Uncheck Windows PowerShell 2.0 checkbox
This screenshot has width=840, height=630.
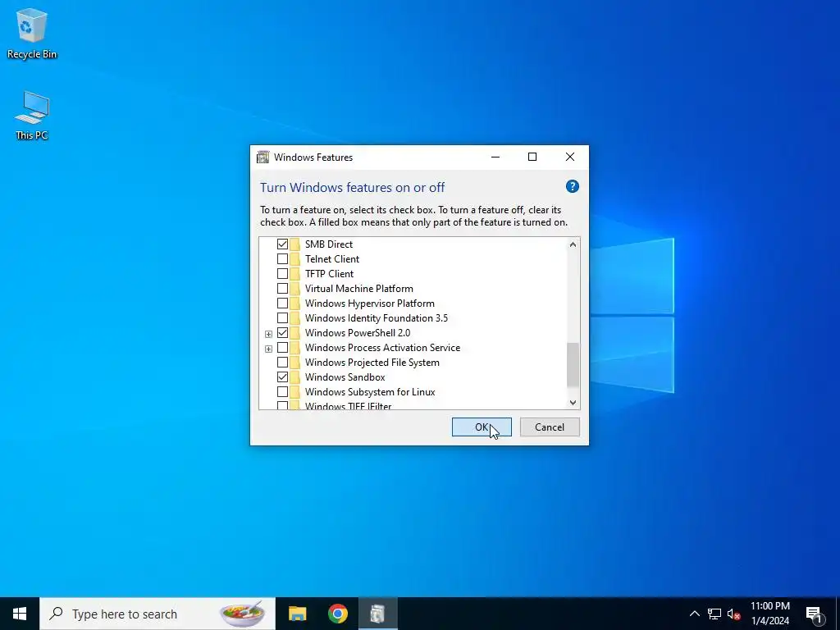point(282,333)
